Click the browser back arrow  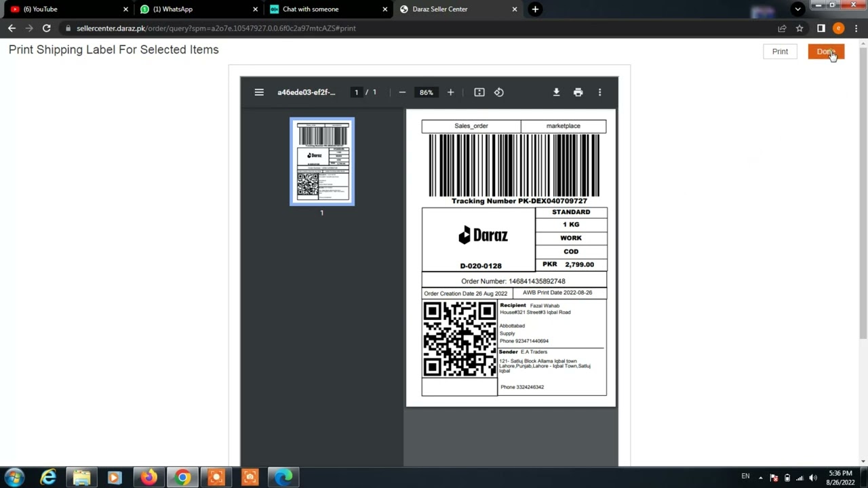(12, 28)
